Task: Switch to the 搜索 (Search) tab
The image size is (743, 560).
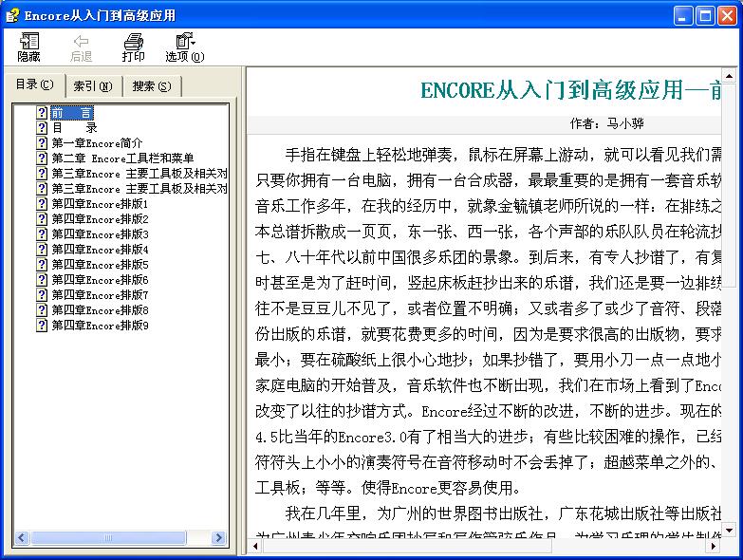Action: 152,86
